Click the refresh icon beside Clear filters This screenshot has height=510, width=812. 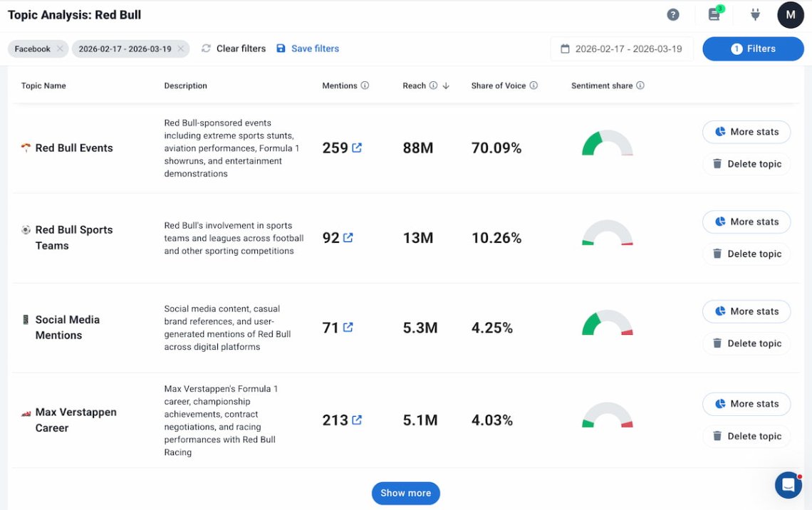206,48
